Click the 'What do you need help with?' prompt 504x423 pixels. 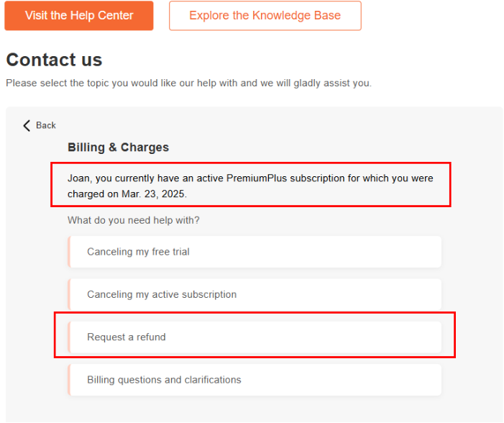pyautogui.click(x=134, y=220)
